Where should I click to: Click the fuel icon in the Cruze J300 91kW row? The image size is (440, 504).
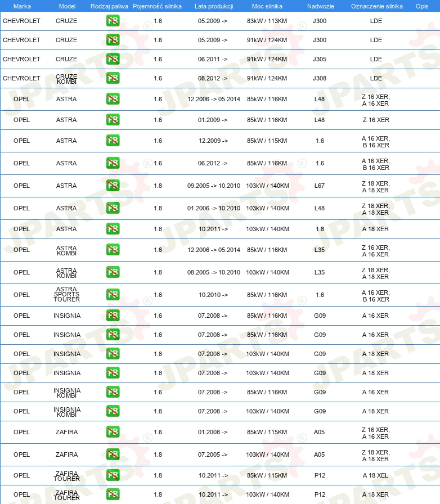coord(113,40)
